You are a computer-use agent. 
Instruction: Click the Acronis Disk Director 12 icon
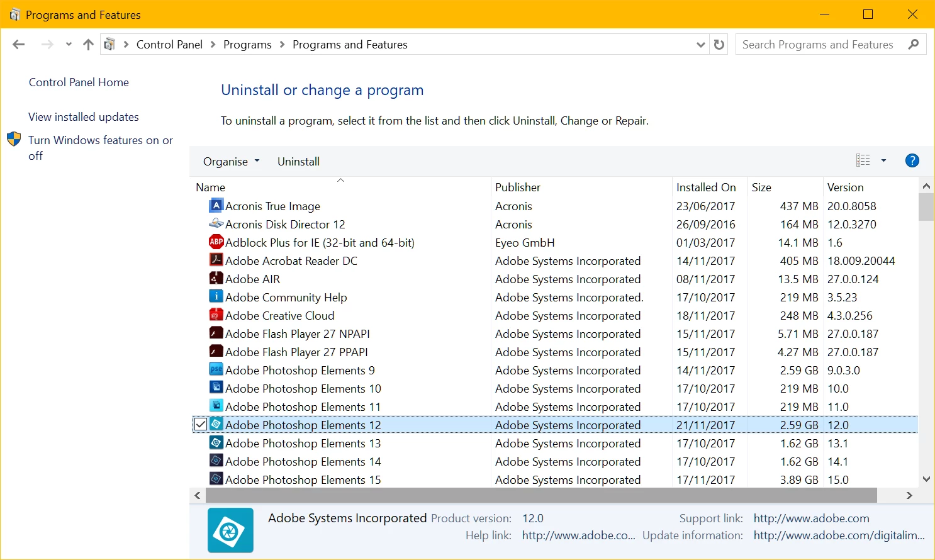tap(216, 223)
